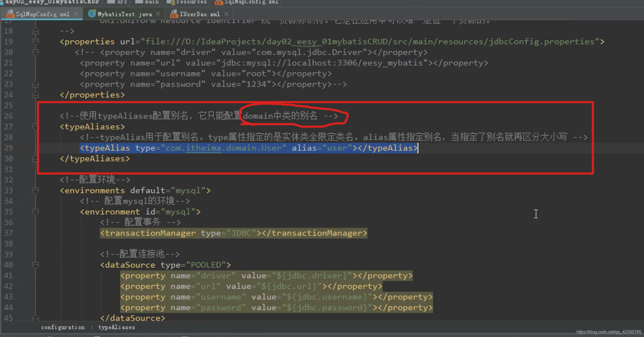
Task: Toggle the fold end marker on line 30
Action: tap(35, 159)
